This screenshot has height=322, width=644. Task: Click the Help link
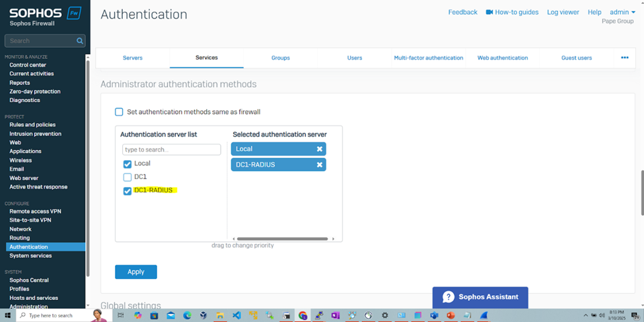[594, 13]
